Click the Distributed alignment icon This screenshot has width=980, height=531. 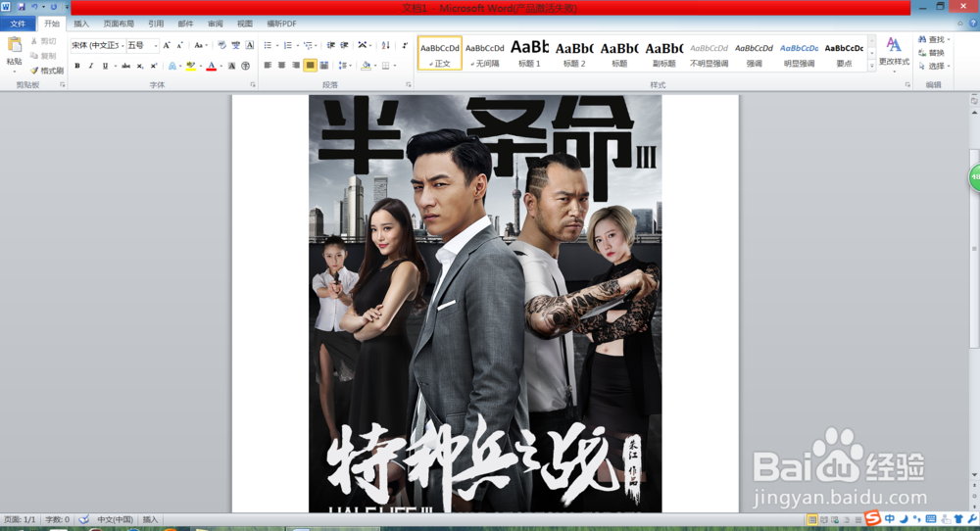pos(323,65)
